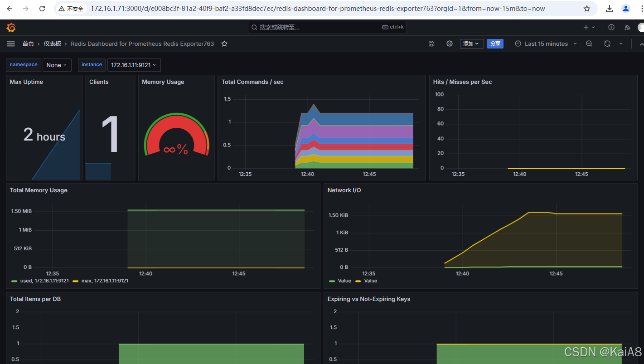644x364 pixels.
Task: Open the 添加 dropdown
Action: [x=472, y=44]
